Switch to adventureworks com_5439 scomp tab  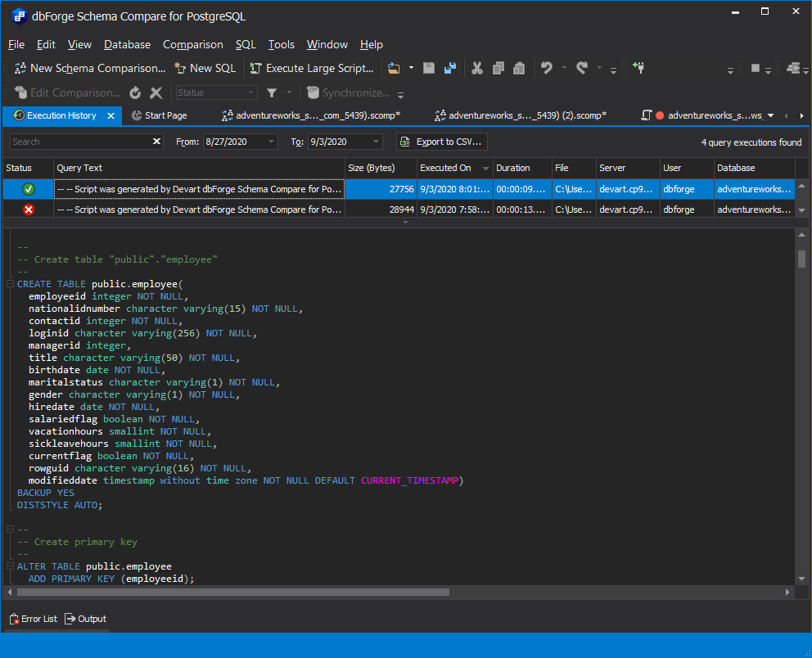click(x=311, y=115)
